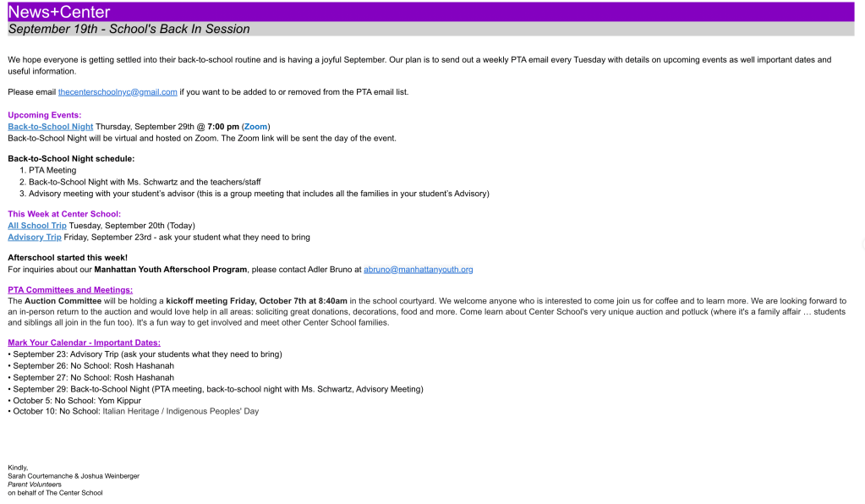The image size is (865, 504).
Task: Click the Upcoming Events heading
Action: (45, 115)
